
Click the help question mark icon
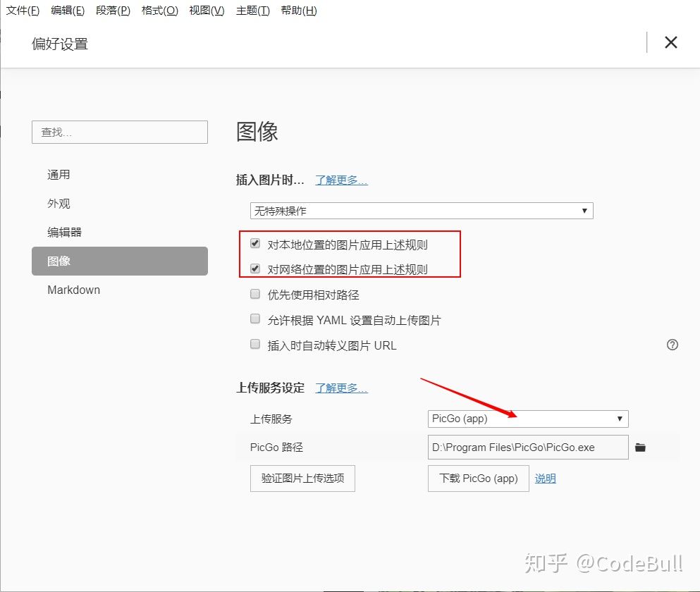(x=672, y=345)
